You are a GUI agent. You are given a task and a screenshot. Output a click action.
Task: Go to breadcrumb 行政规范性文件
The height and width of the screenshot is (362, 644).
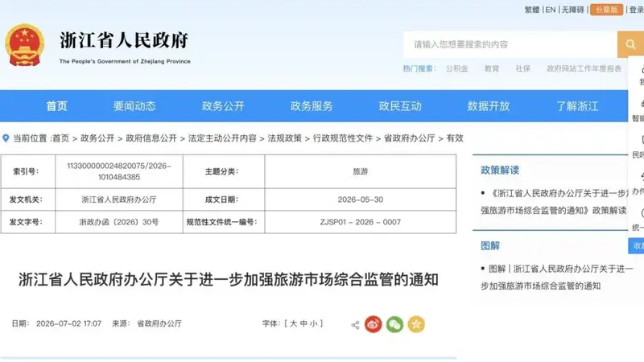point(343,138)
